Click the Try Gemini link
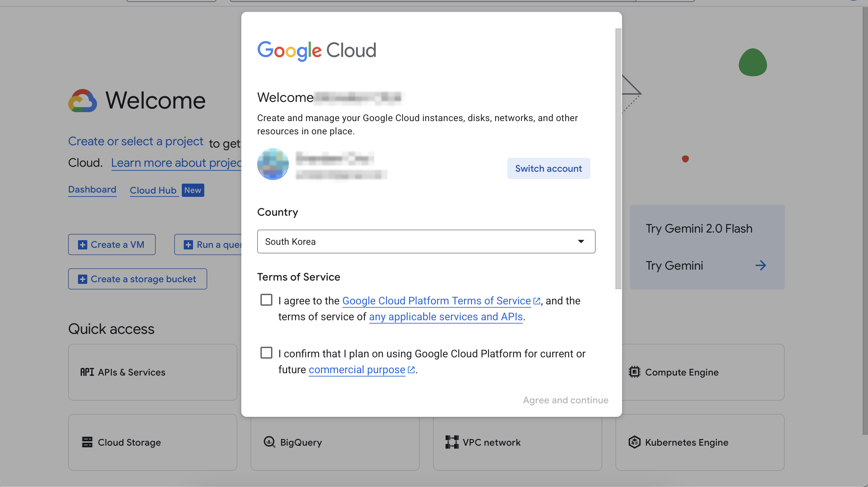The width and height of the screenshot is (868, 487). 674,266
